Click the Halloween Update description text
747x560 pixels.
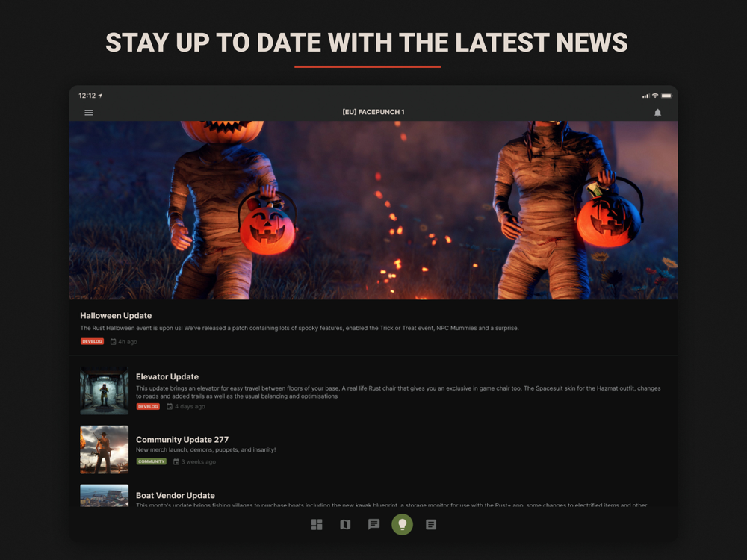click(300, 328)
